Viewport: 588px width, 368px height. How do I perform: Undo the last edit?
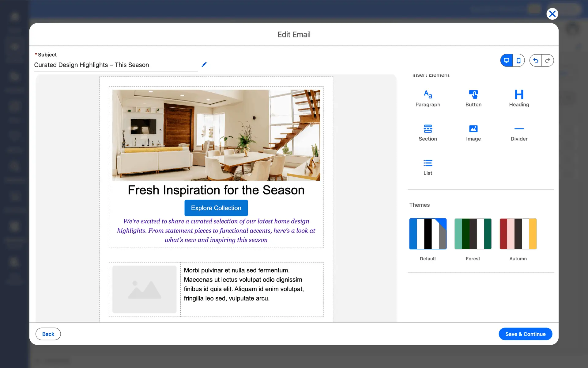(x=536, y=60)
